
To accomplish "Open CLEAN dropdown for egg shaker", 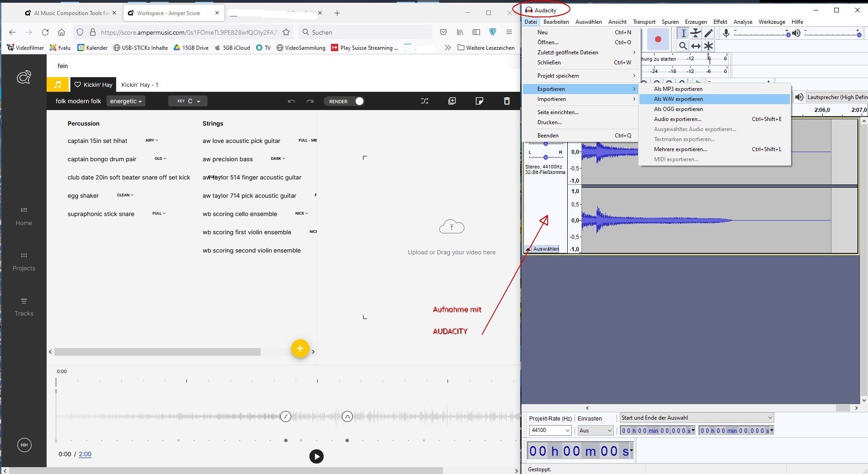I will pyautogui.click(x=125, y=195).
